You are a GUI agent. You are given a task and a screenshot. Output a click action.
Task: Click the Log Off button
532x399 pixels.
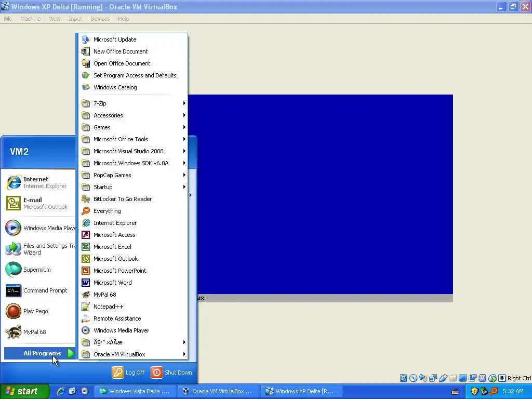pos(128,373)
